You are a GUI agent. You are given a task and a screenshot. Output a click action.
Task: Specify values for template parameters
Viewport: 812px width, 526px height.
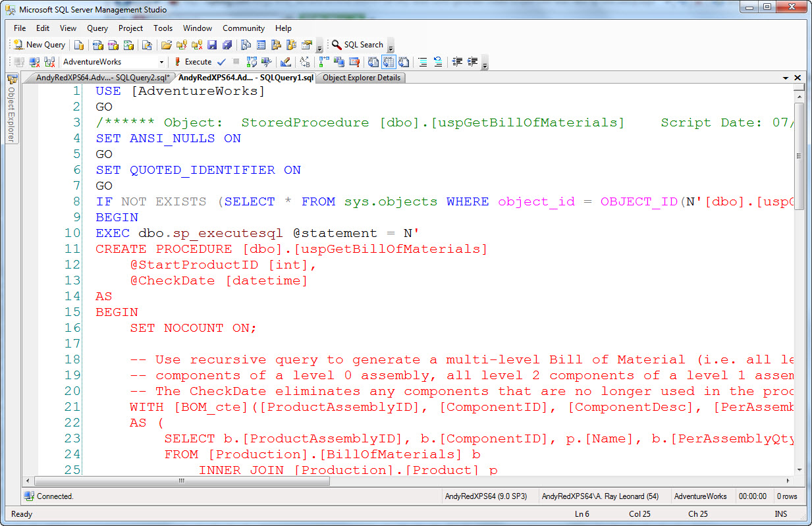point(305,62)
